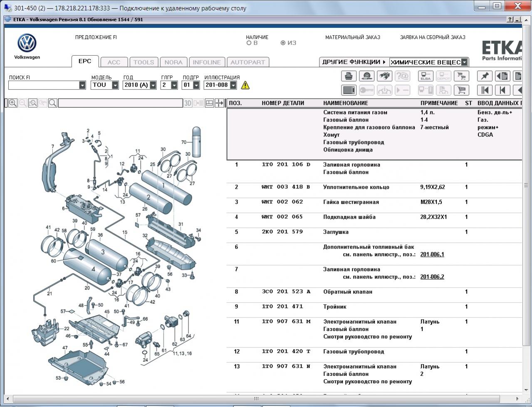The height and width of the screenshot is (407, 532).
Task: Select the 'Гайка шестигранная' row name
Action: click(351, 202)
